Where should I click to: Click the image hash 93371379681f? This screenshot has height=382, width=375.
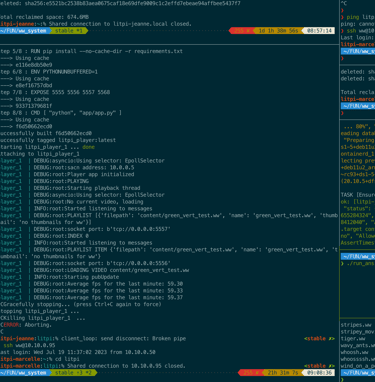point(34,106)
